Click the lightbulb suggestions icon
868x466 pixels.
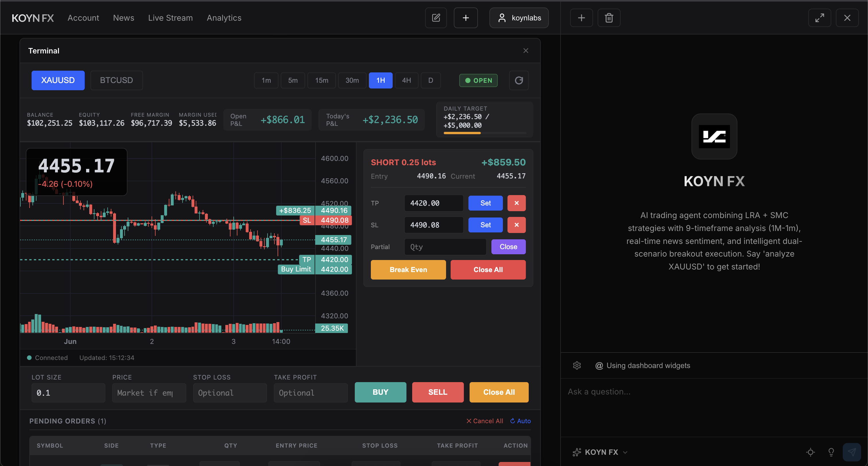831,452
